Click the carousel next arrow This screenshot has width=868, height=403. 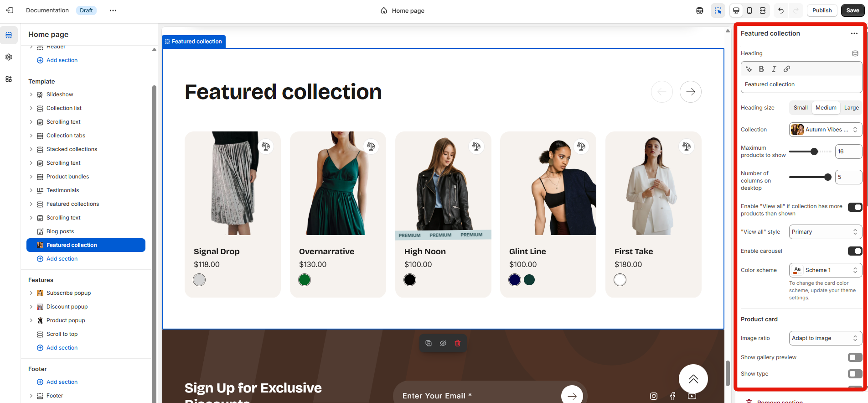(691, 92)
